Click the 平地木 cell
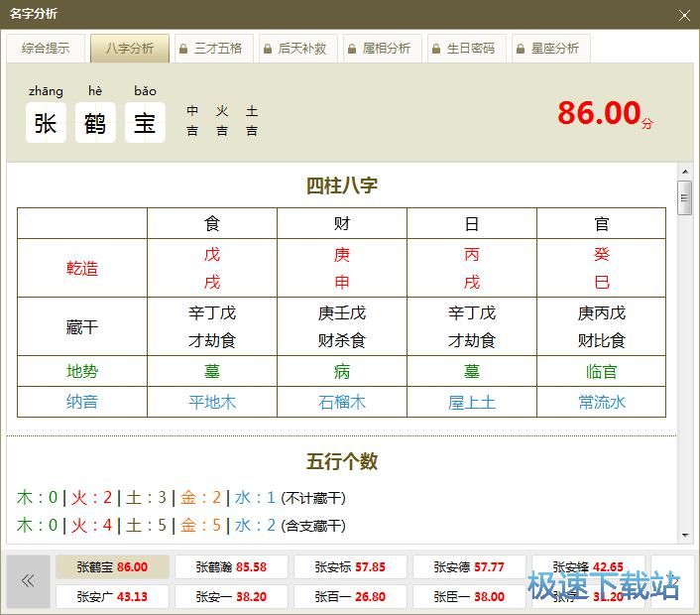 tap(212, 402)
